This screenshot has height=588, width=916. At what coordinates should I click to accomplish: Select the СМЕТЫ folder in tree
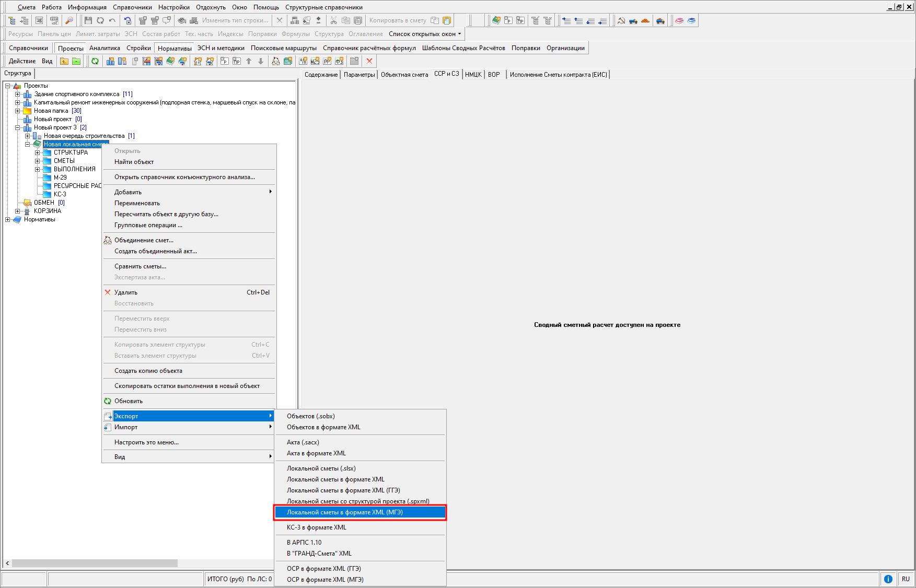click(64, 161)
